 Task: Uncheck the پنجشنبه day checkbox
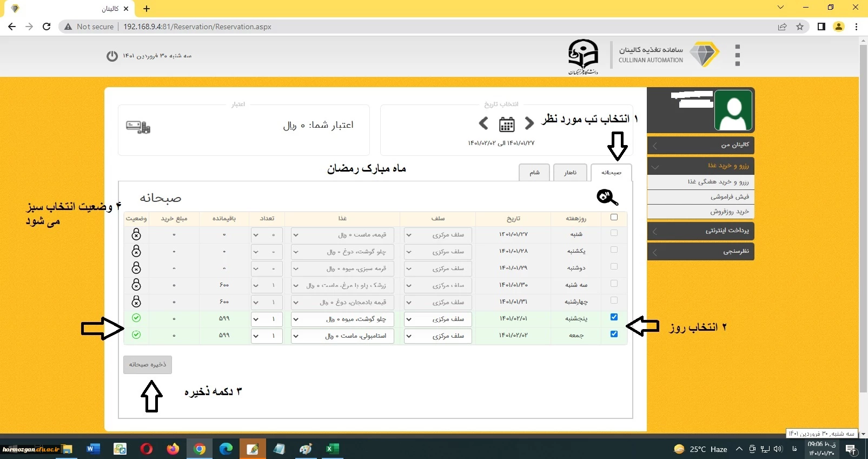614,317
